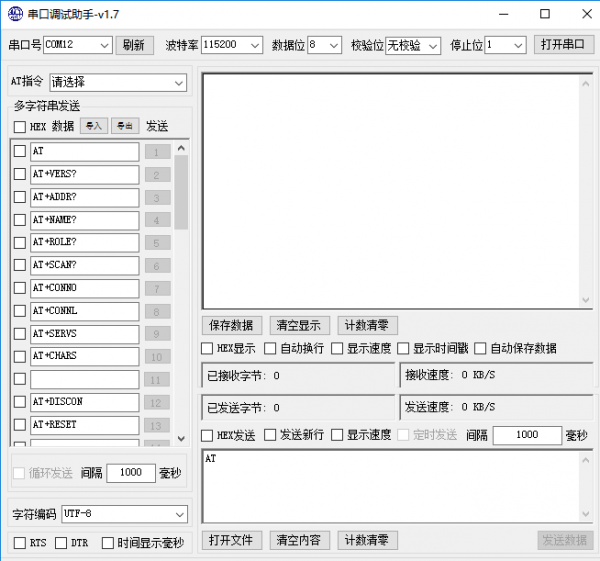600x561 pixels.
Task: Click the command list scrollbar up arrow
Action: tap(181, 148)
